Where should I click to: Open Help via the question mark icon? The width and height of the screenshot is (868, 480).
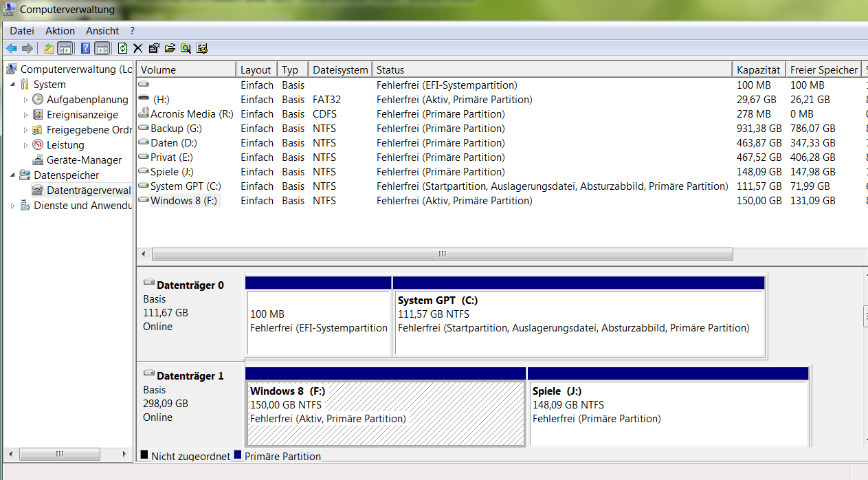coord(85,48)
